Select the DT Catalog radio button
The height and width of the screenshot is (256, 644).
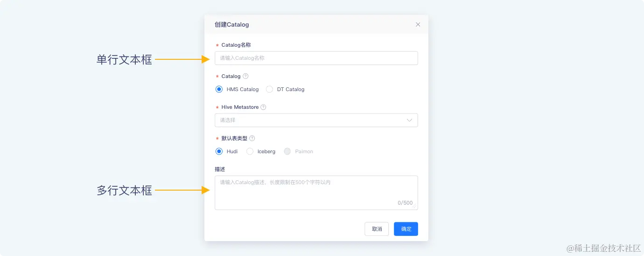(x=269, y=89)
